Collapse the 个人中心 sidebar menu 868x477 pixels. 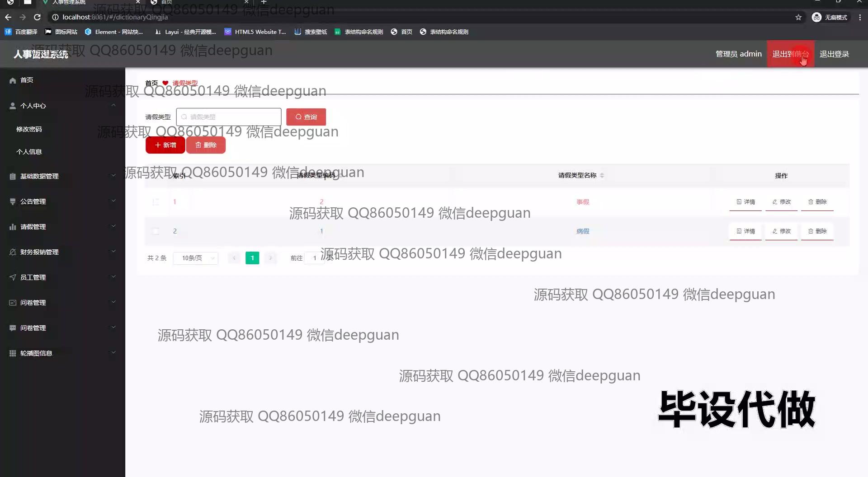click(62, 105)
